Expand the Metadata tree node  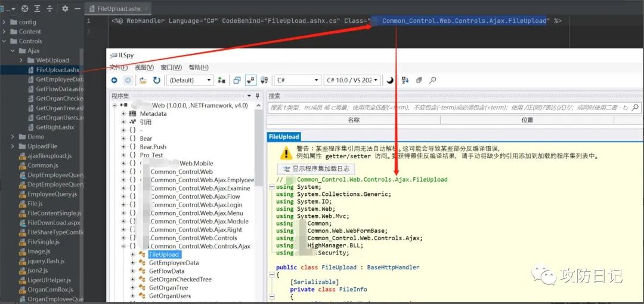pyautogui.click(x=123, y=113)
